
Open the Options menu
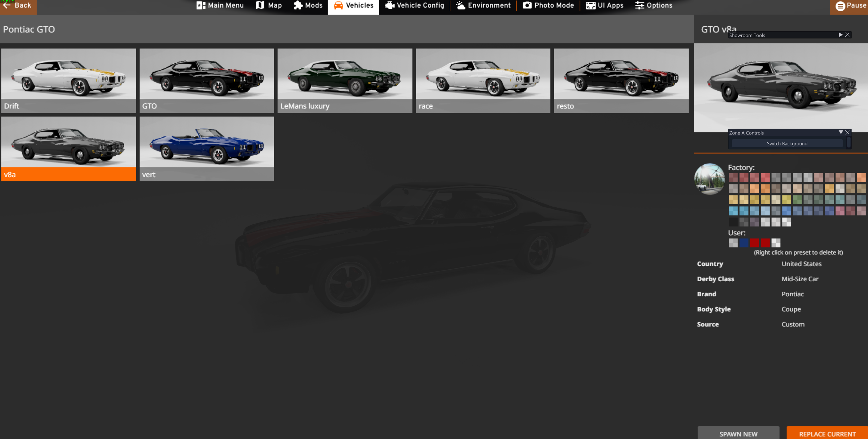pyautogui.click(x=654, y=5)
